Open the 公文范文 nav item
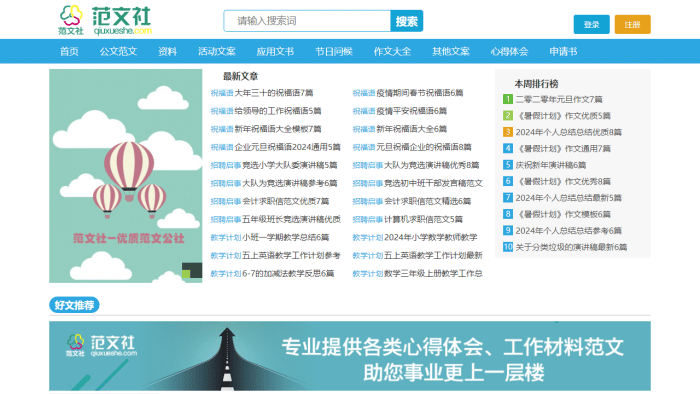The image size is (700, 394). coord(118,51)
